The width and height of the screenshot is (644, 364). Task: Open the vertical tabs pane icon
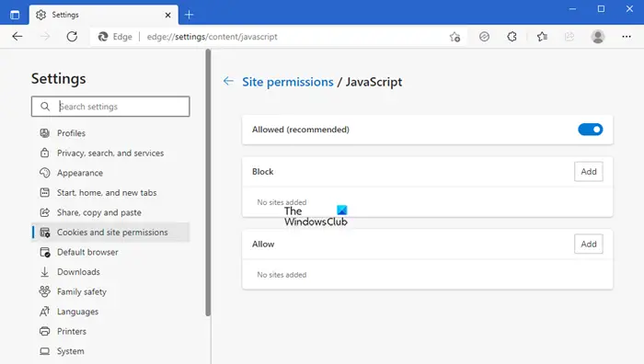point(15,16)
